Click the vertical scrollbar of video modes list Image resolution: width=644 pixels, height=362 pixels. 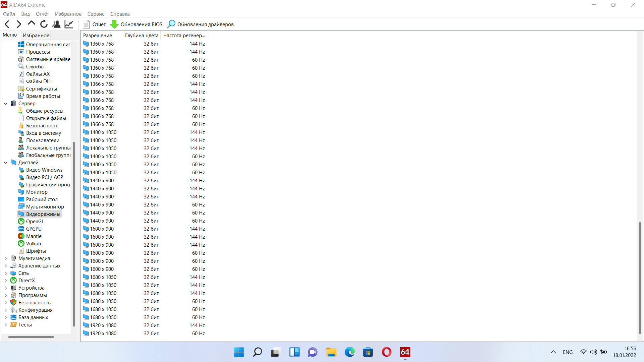(640, 278)
